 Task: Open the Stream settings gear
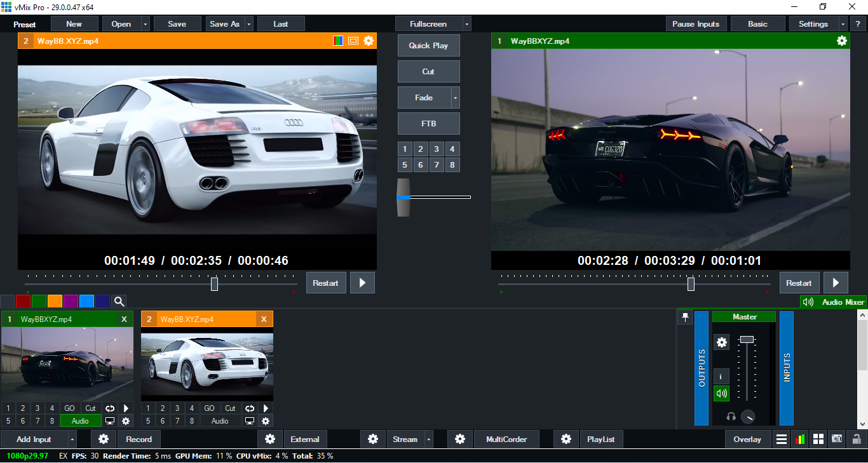(373, 439)
